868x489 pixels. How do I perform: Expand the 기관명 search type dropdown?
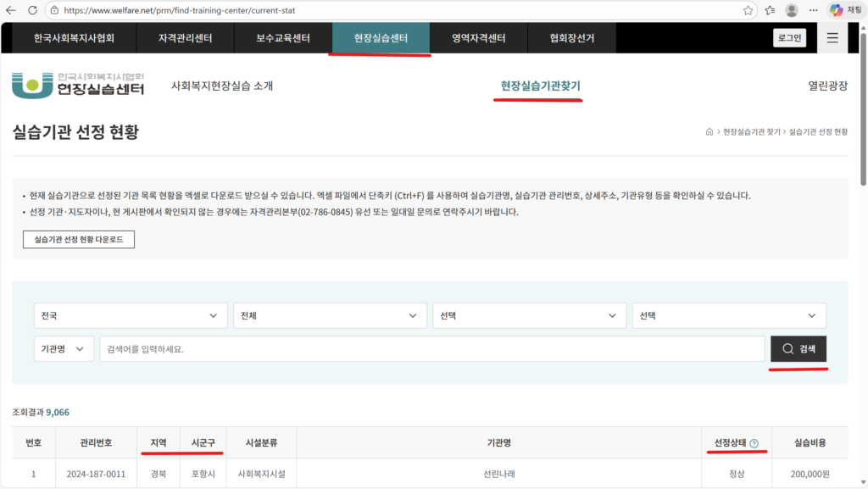click(63, 348)
